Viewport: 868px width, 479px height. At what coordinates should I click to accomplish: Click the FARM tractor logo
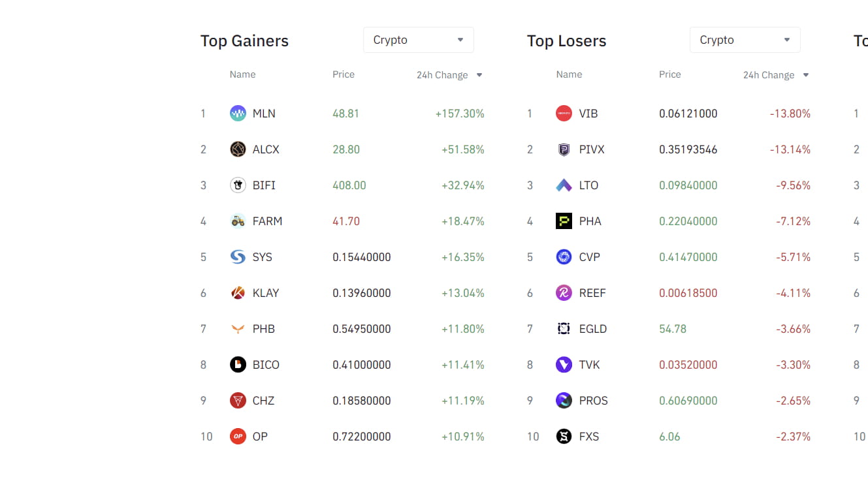(238, 221)
